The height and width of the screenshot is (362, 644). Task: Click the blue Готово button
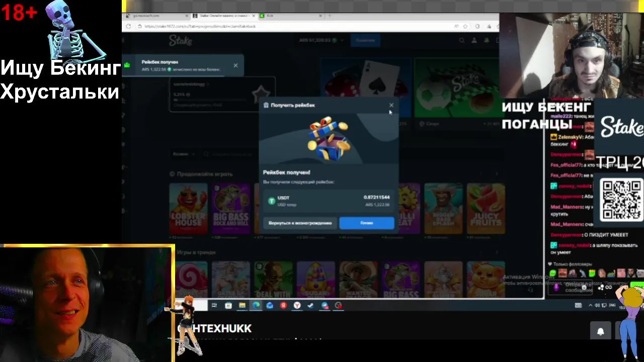pyautogui.click(x=367, y=223)
